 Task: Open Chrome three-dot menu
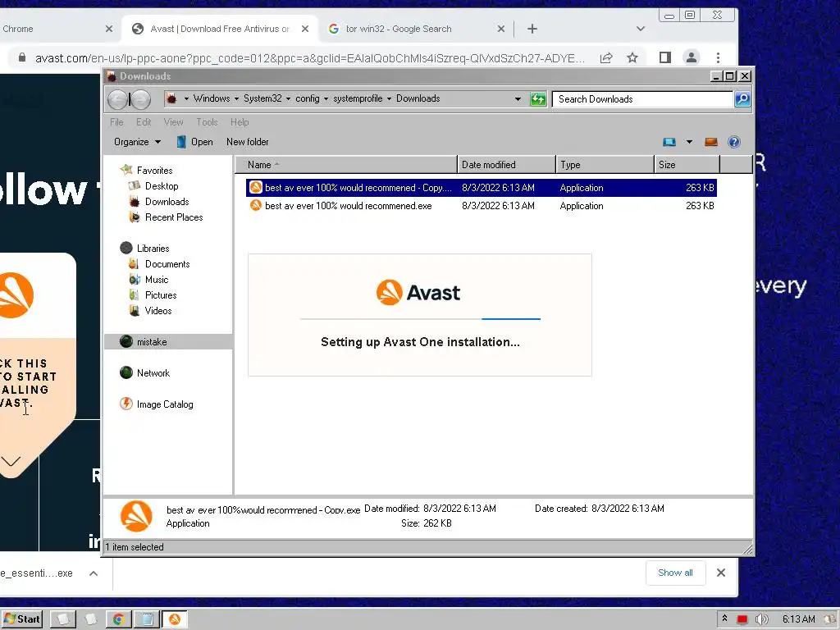718,57
